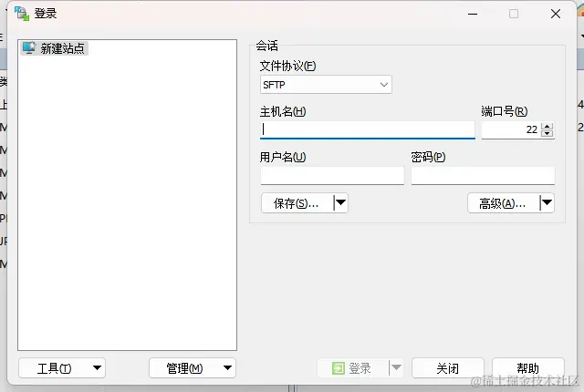Image resolution: width=584 pixels, height=392 pixels.
Task: Open the 高级(A)... settings button
Action: click(503, 203)
